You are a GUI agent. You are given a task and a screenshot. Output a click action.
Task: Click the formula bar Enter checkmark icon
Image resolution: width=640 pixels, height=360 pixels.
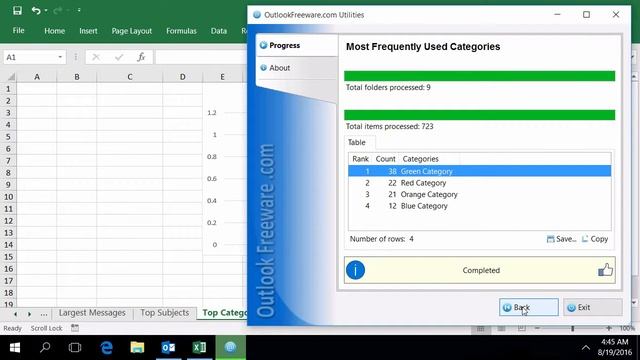click(119, 57)
